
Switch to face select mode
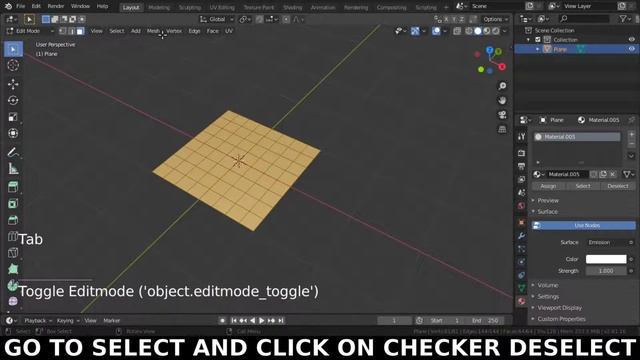[x=80, y=31]
